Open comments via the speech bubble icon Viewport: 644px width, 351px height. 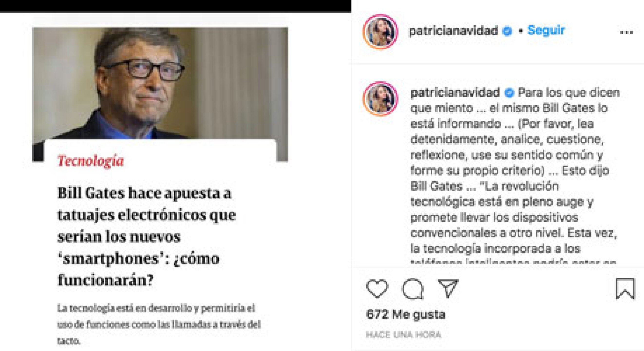click(x=413, y=289)
